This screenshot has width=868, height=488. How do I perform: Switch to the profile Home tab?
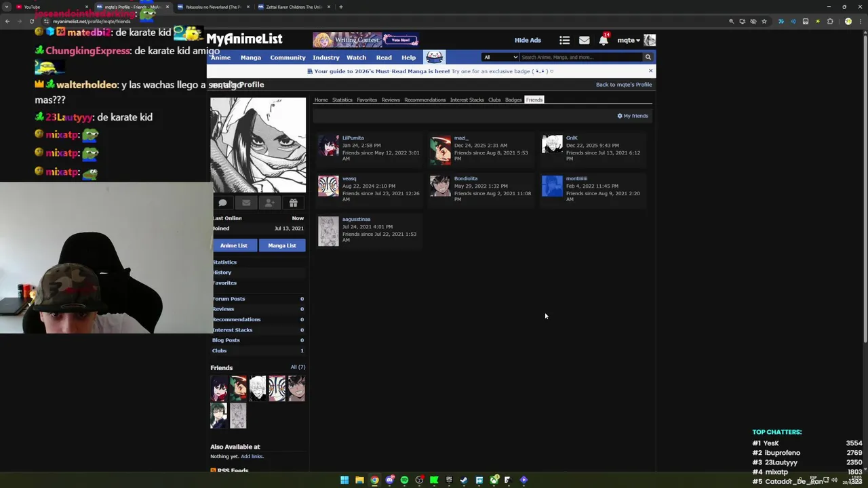point(321,100)
